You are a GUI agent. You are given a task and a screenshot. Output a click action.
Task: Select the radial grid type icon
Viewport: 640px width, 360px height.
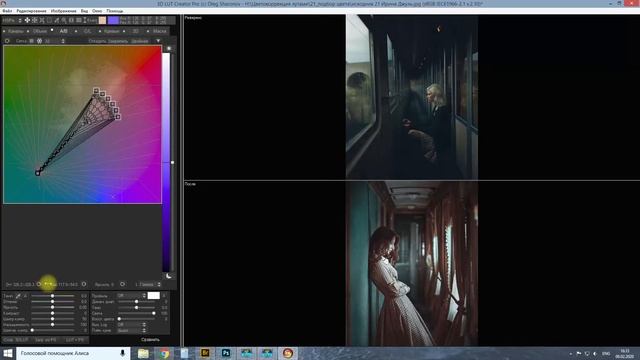pyautogui.click(x=40, y=41)
